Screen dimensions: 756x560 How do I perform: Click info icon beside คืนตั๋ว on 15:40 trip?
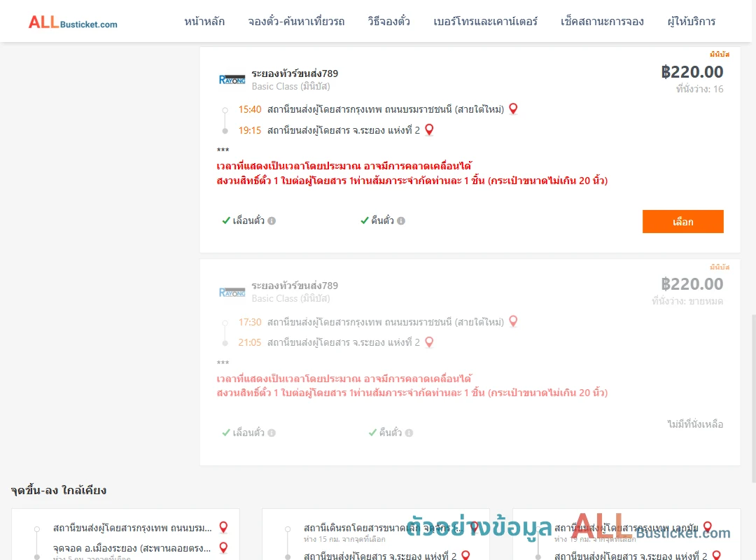tap(401, 221)
